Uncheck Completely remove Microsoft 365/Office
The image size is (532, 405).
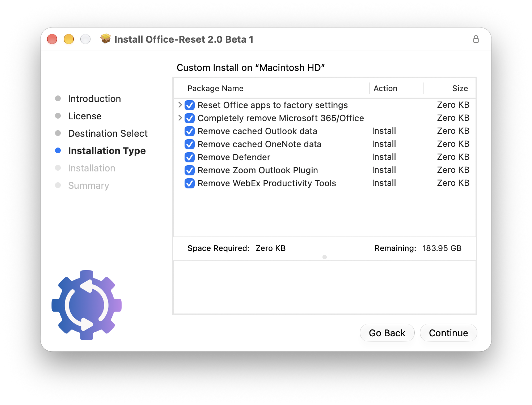tap(190, 118)
